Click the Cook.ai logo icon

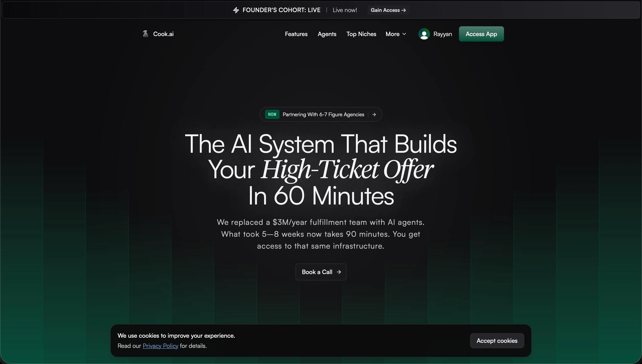145,34
